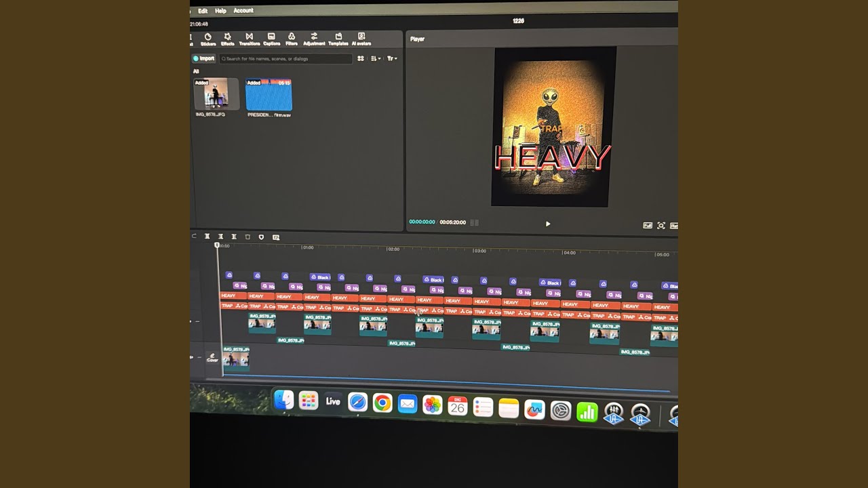Open the sort options dropdown

pos(376,58)
